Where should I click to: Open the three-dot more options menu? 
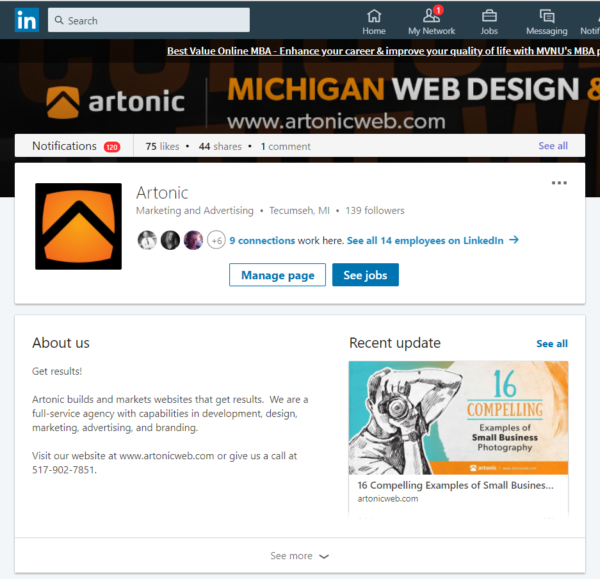coord(559,183)
